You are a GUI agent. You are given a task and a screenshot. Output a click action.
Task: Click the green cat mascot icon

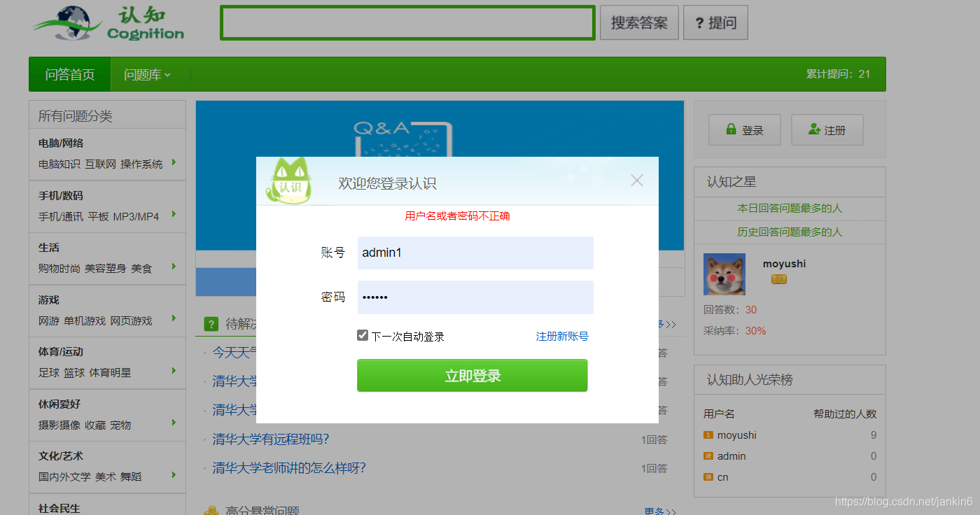[288, 181]
